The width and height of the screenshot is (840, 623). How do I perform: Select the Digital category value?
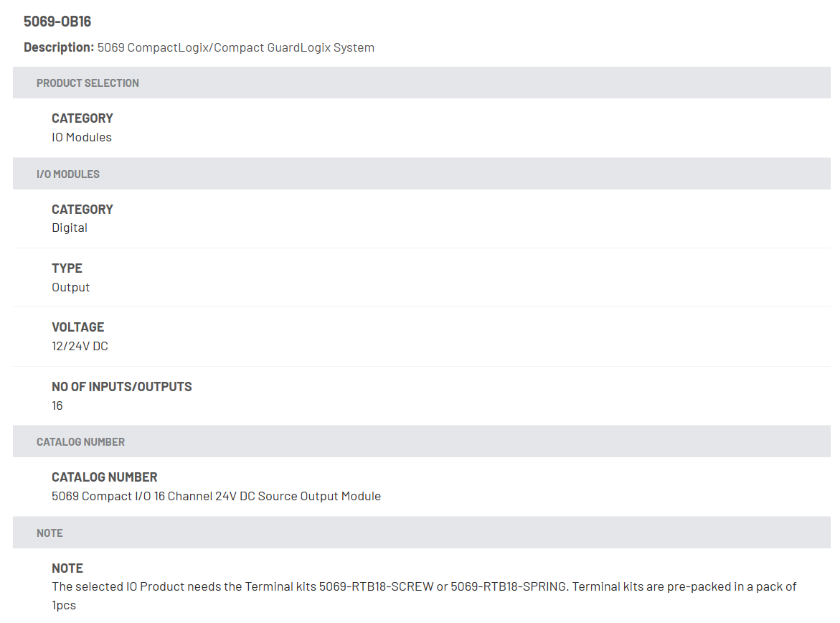coord(69,228)
